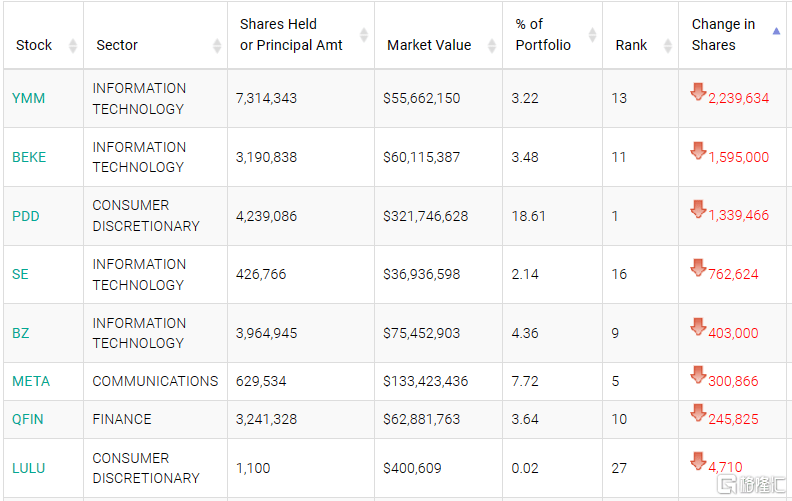Follow the SE ticker link
The height and width of the screenshot is (501, 792).
pyautogui.click(x=20, y=274)
